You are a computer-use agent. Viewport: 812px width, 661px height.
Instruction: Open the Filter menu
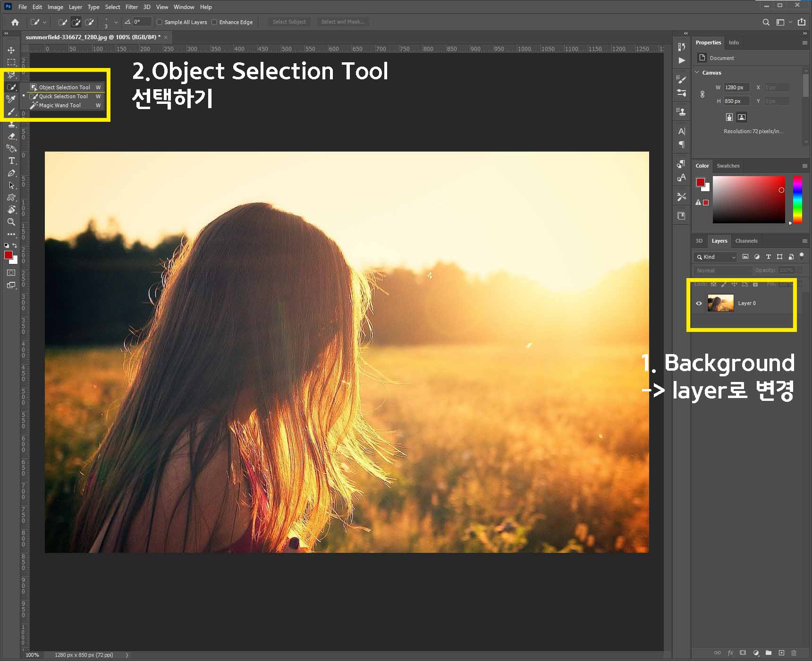[x=132, y=7]
